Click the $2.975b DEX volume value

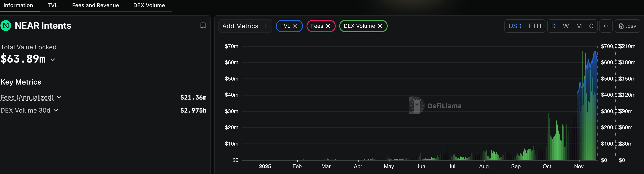193,110
